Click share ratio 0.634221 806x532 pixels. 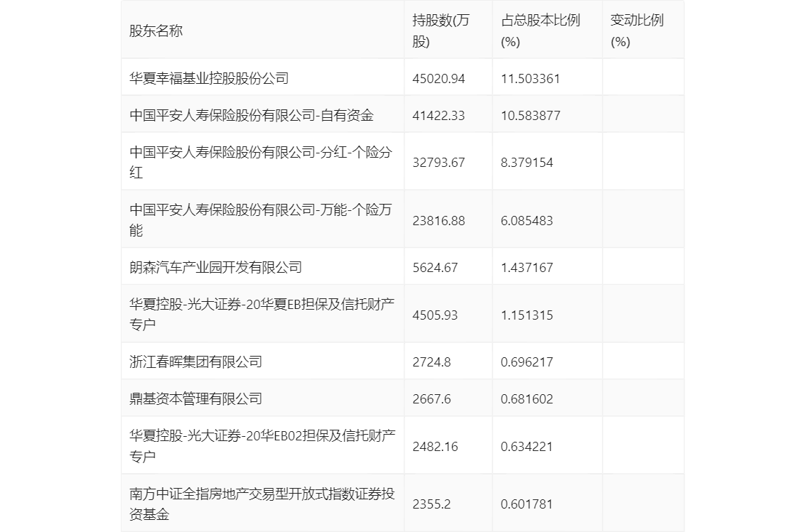pyautogui.click(x=527, y=447)
